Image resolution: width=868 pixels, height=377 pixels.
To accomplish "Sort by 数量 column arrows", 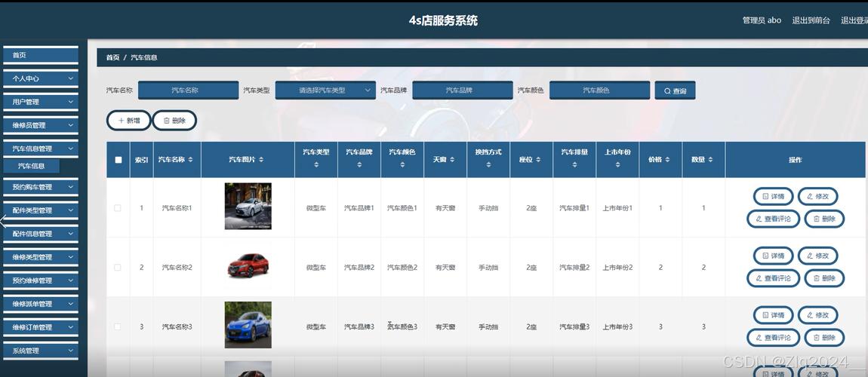I will click(x=711, y=159).
